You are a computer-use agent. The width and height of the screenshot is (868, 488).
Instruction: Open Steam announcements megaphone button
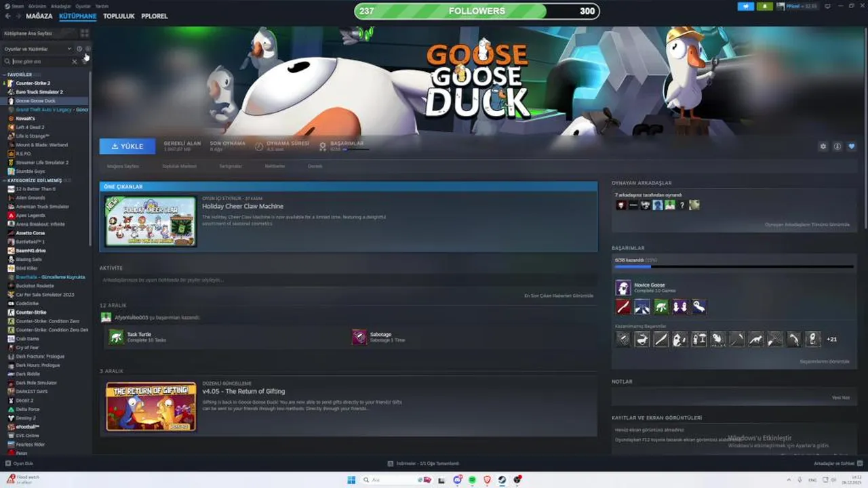[746, 6]
